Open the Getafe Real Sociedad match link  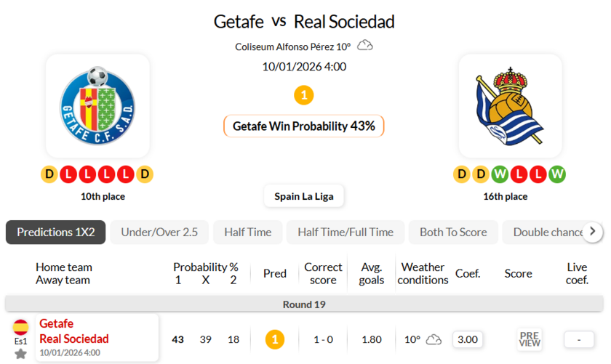click(x=74, y=331)
